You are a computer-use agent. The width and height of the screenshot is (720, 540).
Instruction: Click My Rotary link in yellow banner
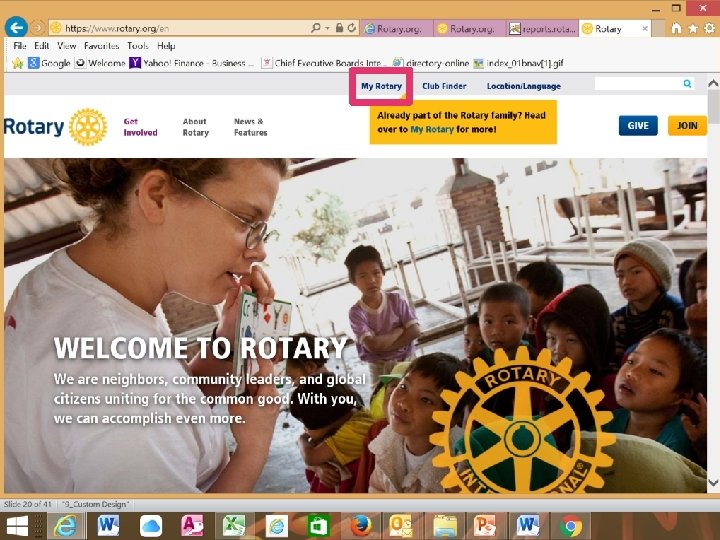click(432, 129)
